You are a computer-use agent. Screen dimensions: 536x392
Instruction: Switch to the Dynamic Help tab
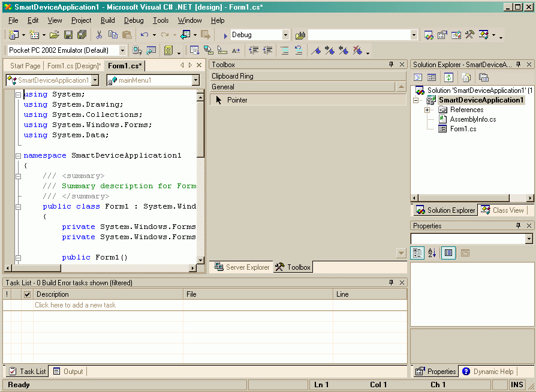(x=488, y=372)
